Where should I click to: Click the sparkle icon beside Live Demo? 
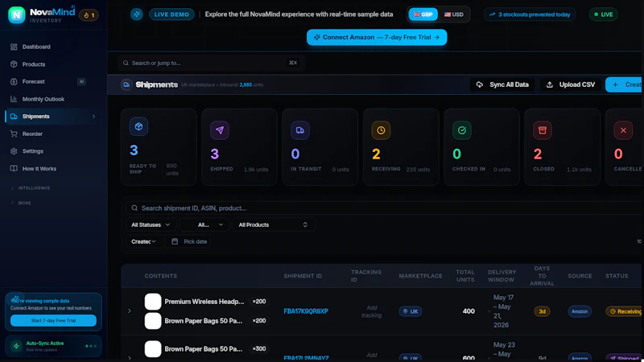136,14
